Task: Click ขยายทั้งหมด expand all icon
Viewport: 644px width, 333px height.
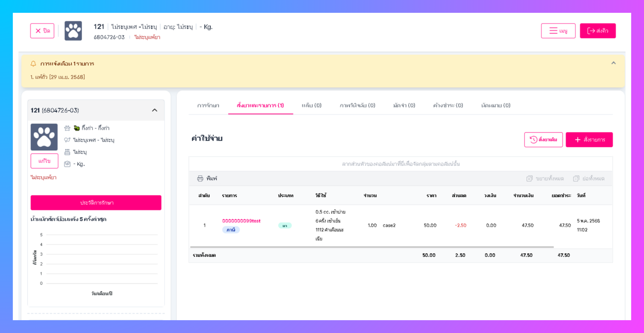Action: (x=529, y=178)
